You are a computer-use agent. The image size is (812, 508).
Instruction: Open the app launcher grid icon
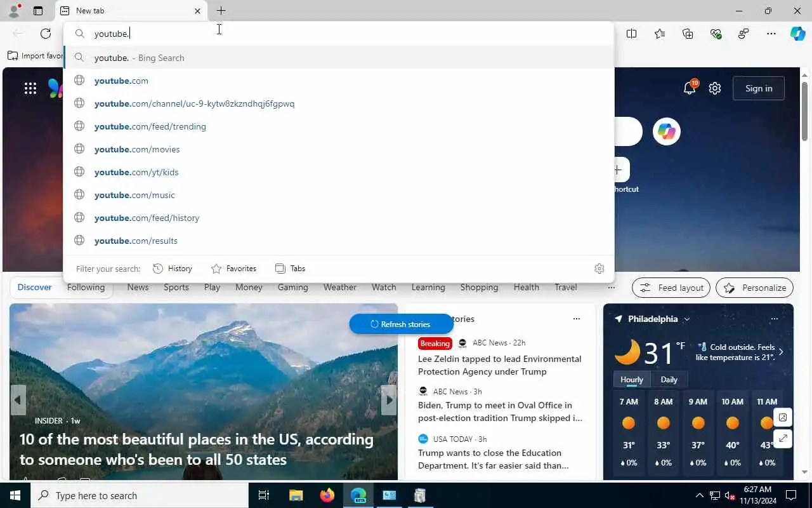click(30, 88)
